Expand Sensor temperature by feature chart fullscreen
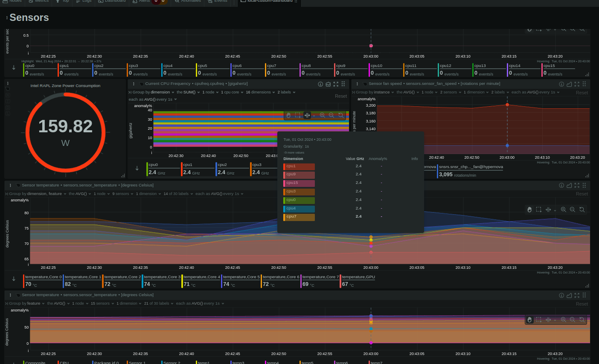Screen dimensions: 599x364 (x=577, y=295)
